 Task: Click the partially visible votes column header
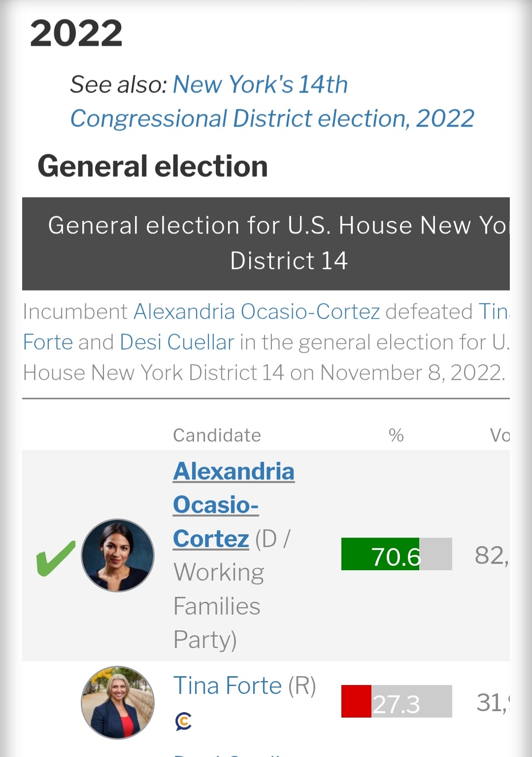tap(499, 436)
